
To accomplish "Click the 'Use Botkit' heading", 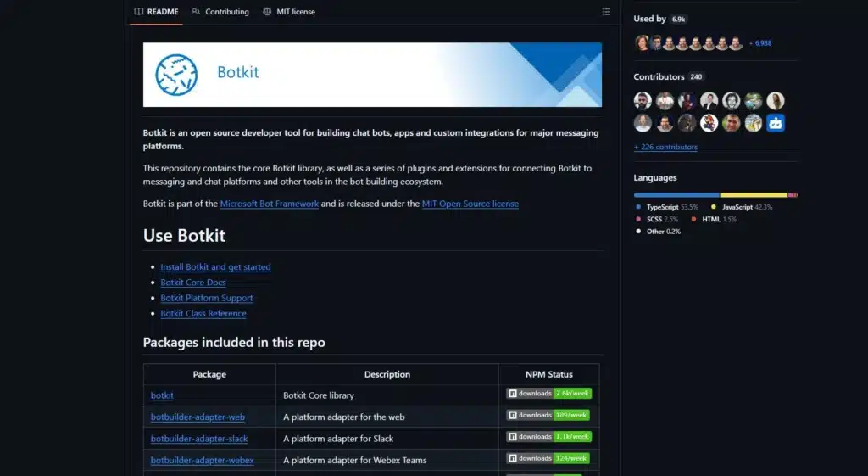I will tap(184, 235).
